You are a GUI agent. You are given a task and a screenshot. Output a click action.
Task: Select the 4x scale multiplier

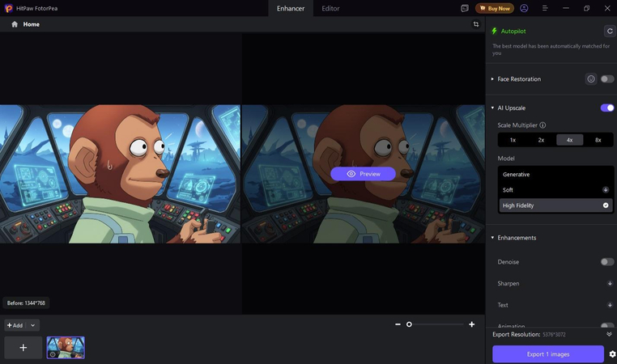click(569, 140)
